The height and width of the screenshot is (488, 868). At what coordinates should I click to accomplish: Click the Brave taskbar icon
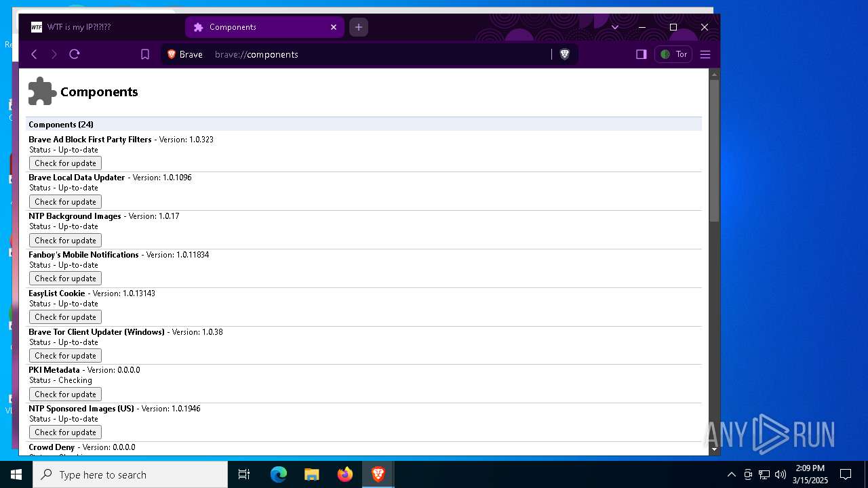click(x=378, y=474)
